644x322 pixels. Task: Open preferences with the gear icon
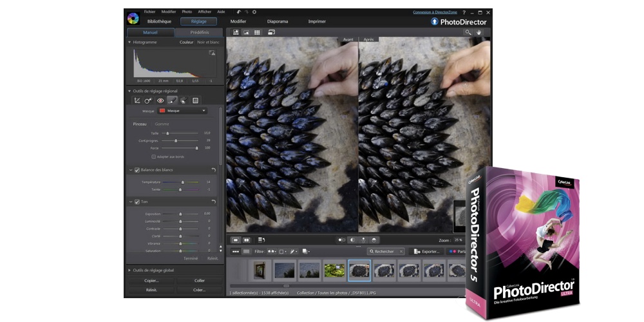coord(254,12)
